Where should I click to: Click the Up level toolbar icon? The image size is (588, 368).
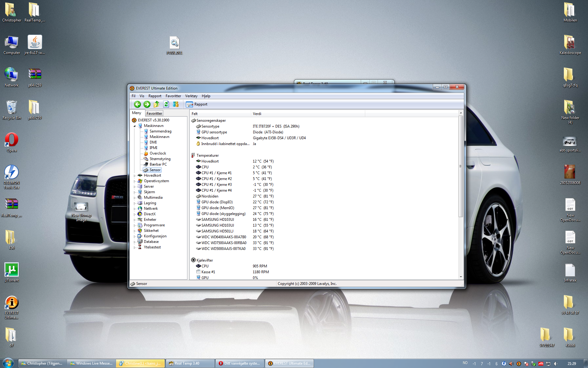coord(156,104)
